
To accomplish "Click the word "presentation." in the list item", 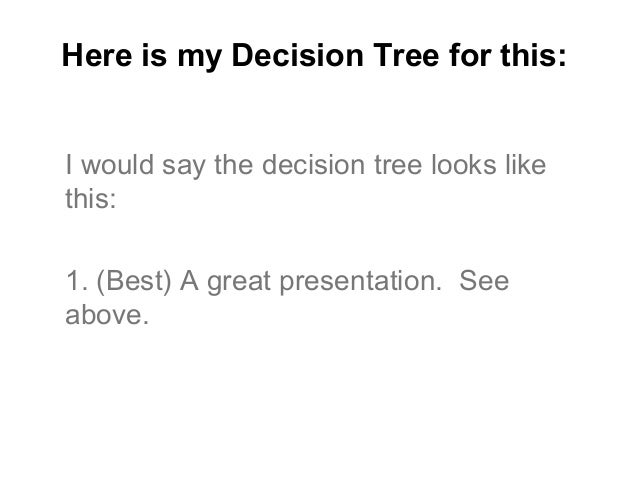I will [361, 284].
